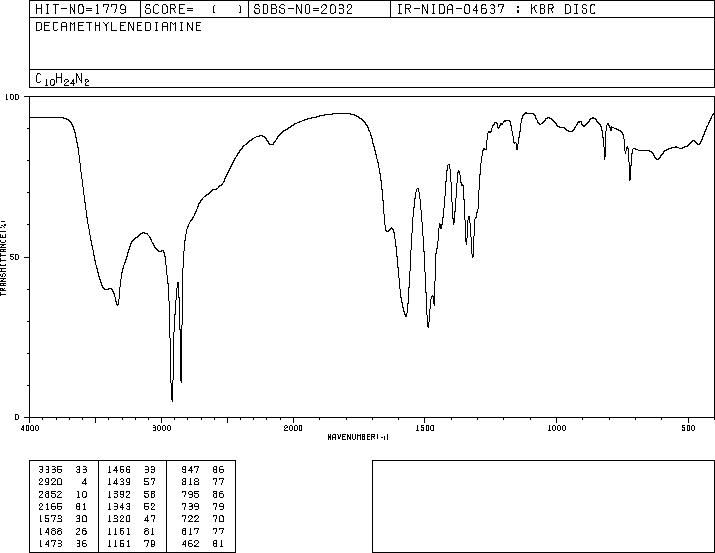The image size is (715, 553).
Task: Click the 2000 wavenumber axis label
Action: point(293,428)
